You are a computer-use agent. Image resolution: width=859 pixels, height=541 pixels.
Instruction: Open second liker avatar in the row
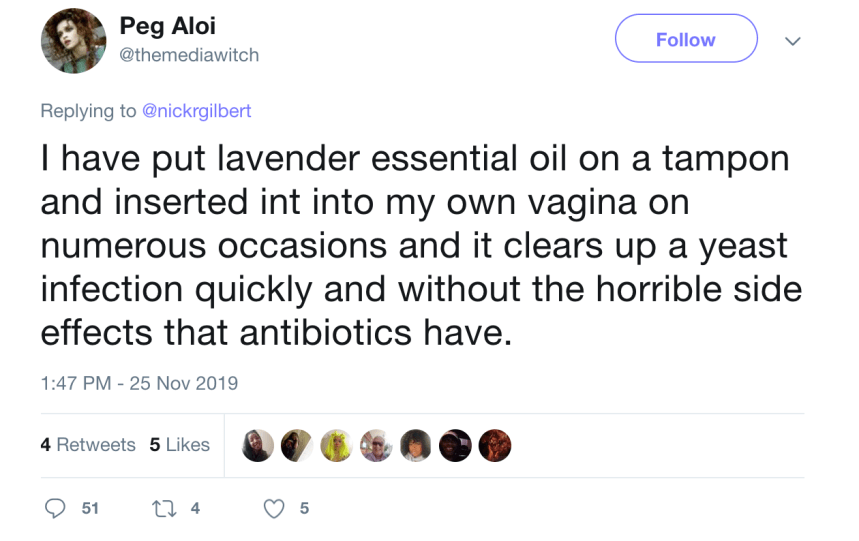tap(297, 446)
